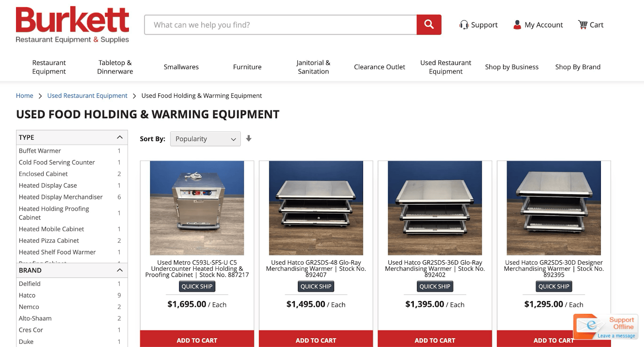Collapse the TYPE filter section
644x347 pixels.
tap(120, 137)
